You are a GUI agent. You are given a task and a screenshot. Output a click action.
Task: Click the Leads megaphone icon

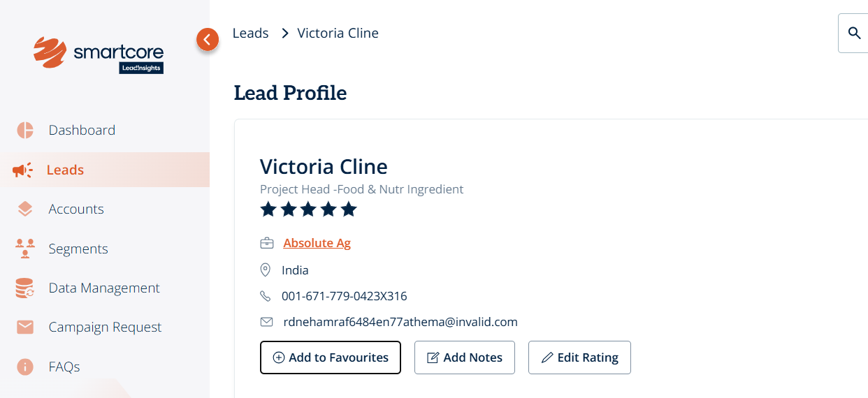(x=22, y=170)
